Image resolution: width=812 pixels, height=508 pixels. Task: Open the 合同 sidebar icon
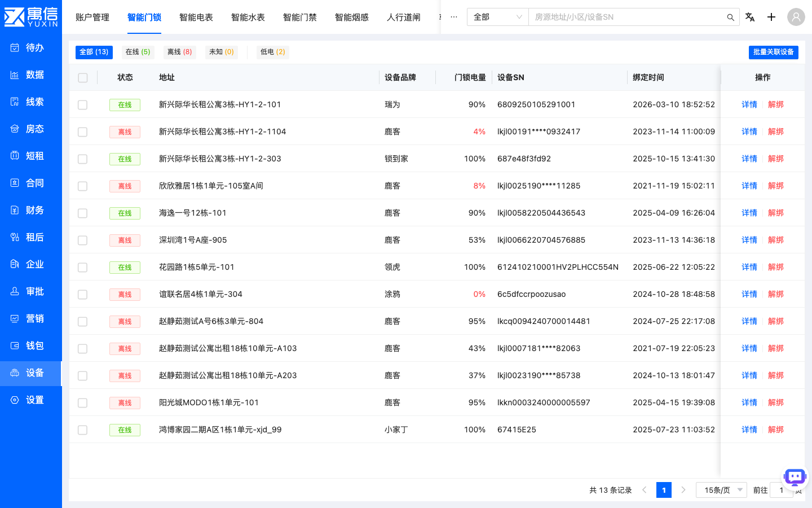point(15,183)
